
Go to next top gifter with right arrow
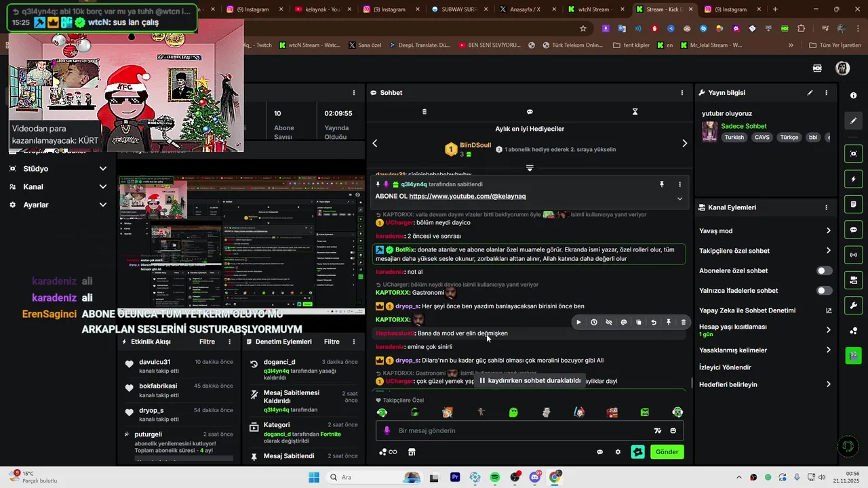(x=684, y=143)
